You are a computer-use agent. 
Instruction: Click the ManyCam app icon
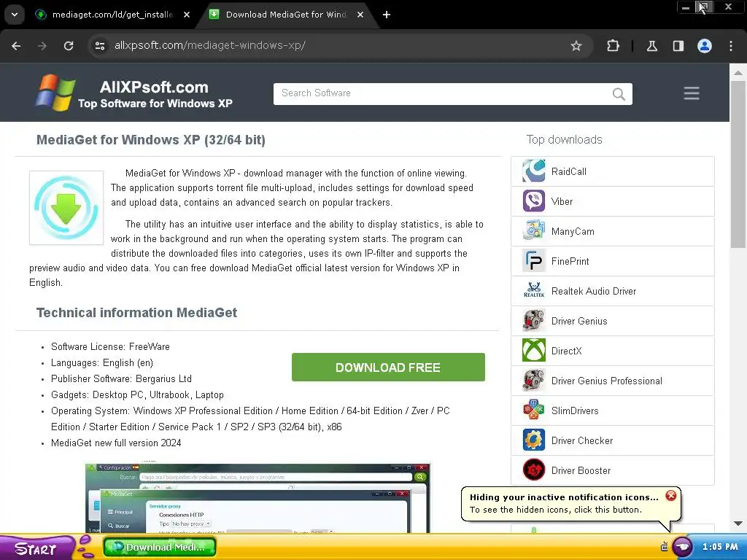[x=533, y=231]
